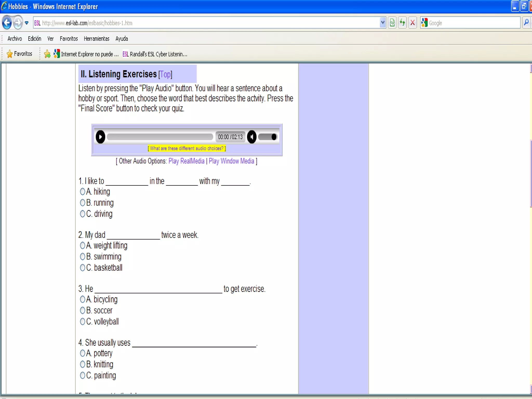Screen dimensions: 532x399
Task: Click the browser Back arrow button
Action: tap(7, 23)
